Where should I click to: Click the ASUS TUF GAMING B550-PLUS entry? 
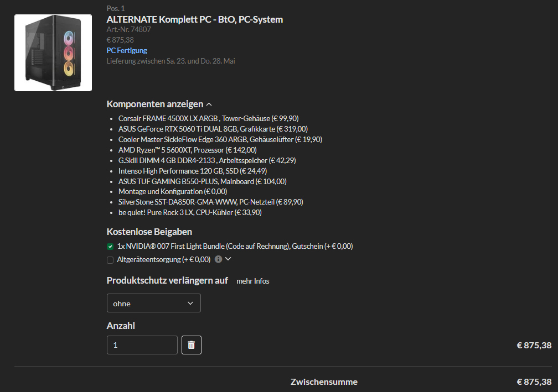[x=203, y=181]
